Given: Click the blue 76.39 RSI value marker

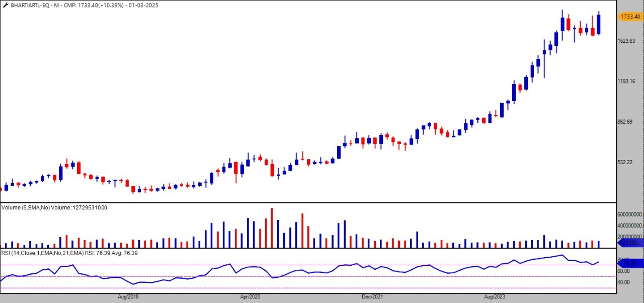Looking at the screenshot, I should (x=629, y=263).
